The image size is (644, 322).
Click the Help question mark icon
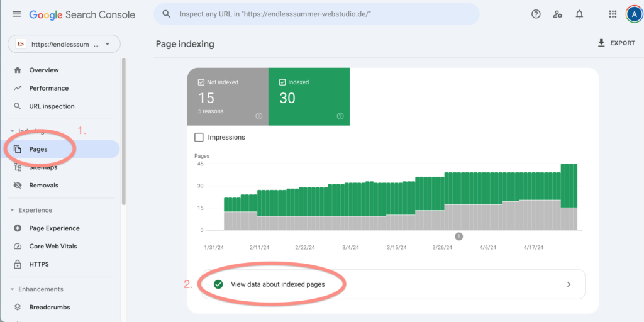(x=536, y=14)
